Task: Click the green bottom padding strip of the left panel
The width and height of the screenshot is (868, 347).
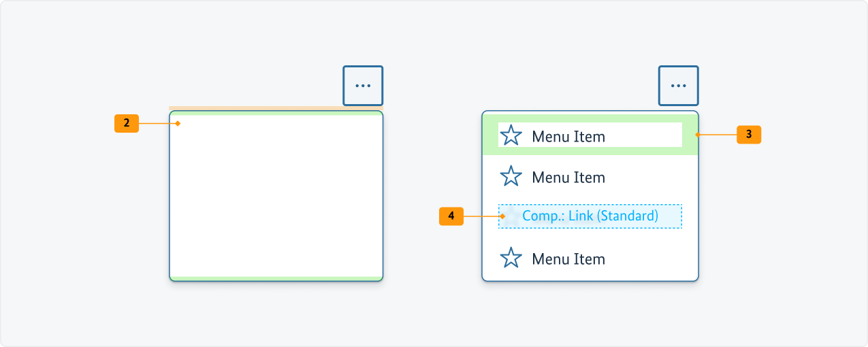Action: point(276,278)
